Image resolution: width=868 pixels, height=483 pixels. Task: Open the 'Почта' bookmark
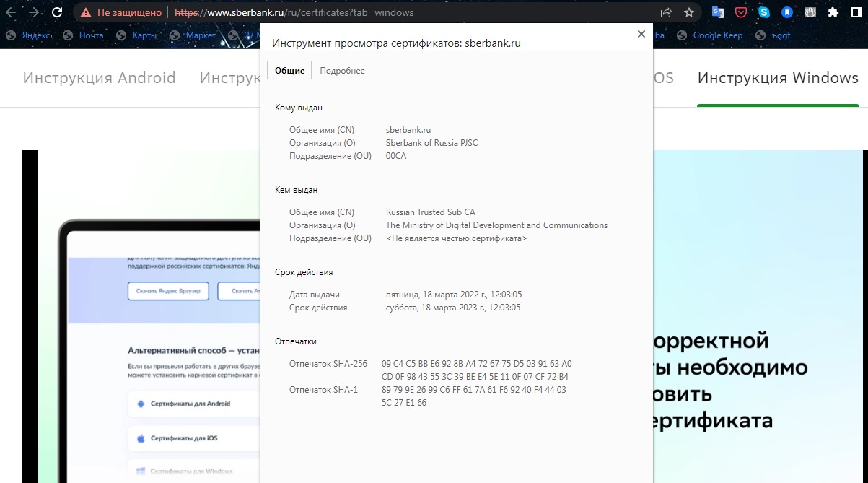click(83, 35)
